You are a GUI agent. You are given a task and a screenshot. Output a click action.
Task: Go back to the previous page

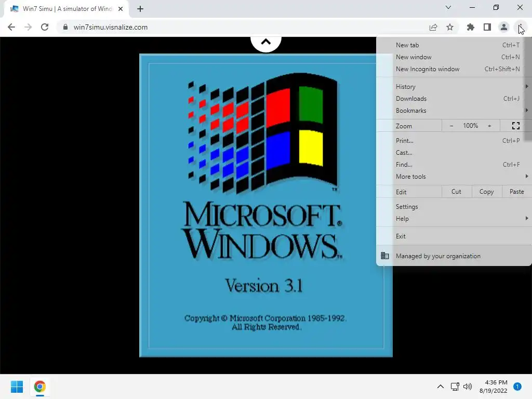[11, 27]
